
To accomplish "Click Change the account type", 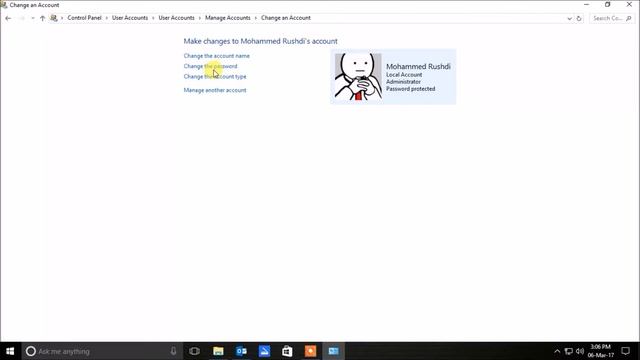I will (215, 77).
